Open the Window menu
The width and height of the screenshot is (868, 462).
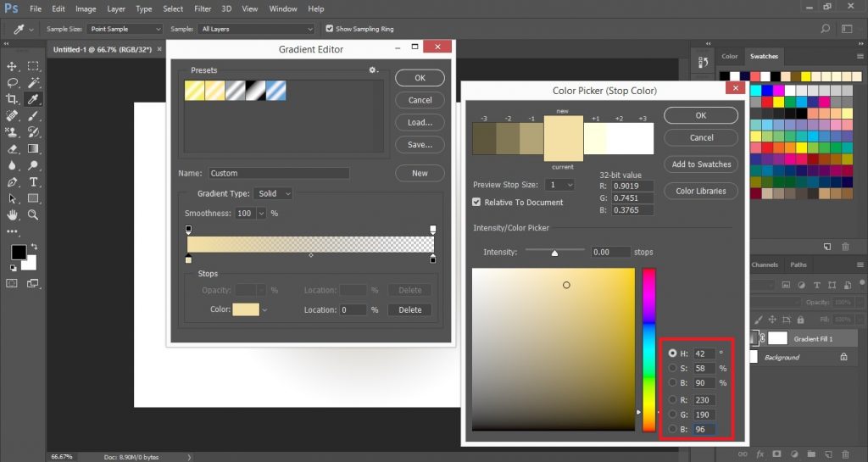[283, 8]
